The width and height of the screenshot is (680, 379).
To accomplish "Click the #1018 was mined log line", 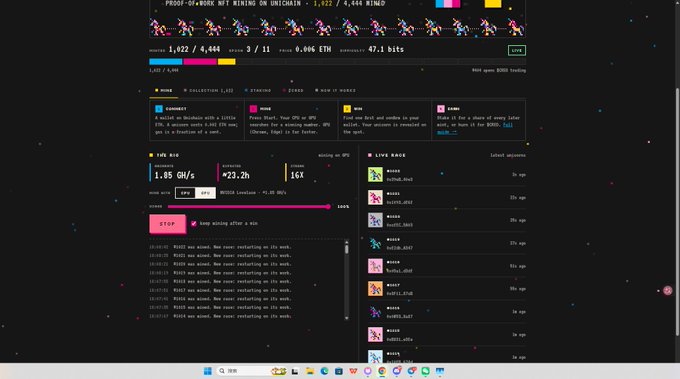I will point(232,282).
